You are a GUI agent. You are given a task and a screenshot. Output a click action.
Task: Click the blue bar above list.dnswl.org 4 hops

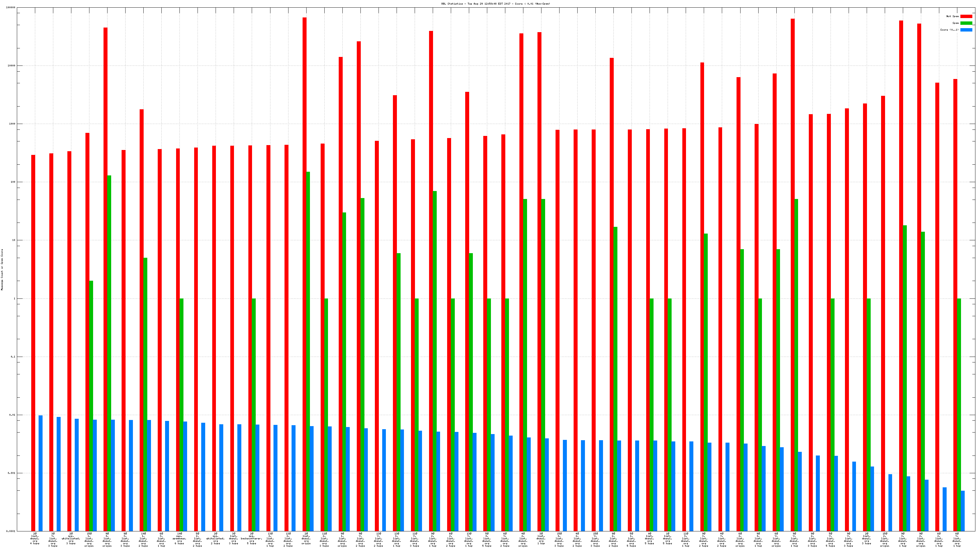coord(41,473)
